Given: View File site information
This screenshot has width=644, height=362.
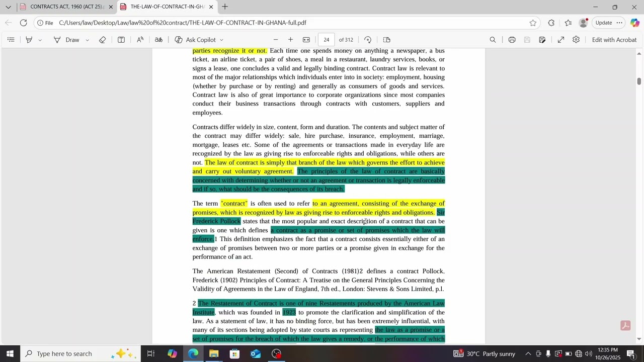Looking at the screenshot, I should click(44, 23).
